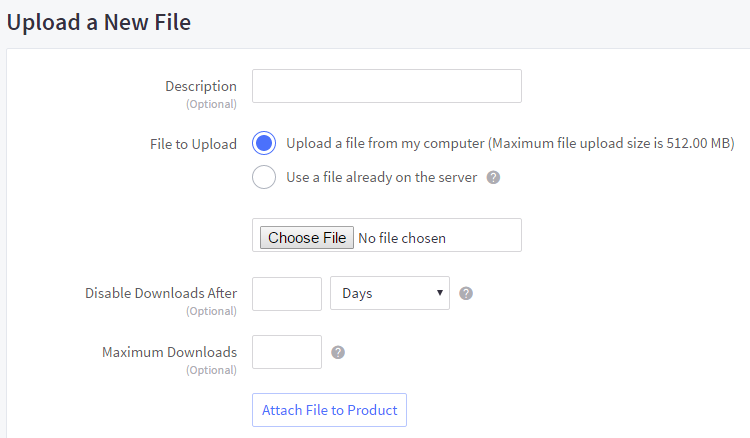Click the 'Upload a New File' heading
The width and height of the screenshot is (750, 438).
pos(99,21)
